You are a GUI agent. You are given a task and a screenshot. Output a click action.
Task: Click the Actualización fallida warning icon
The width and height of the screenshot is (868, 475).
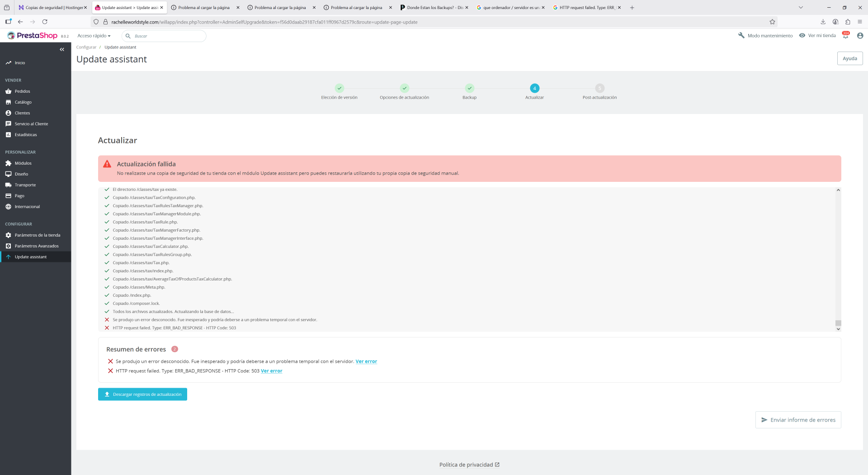(x=107, y=164)
